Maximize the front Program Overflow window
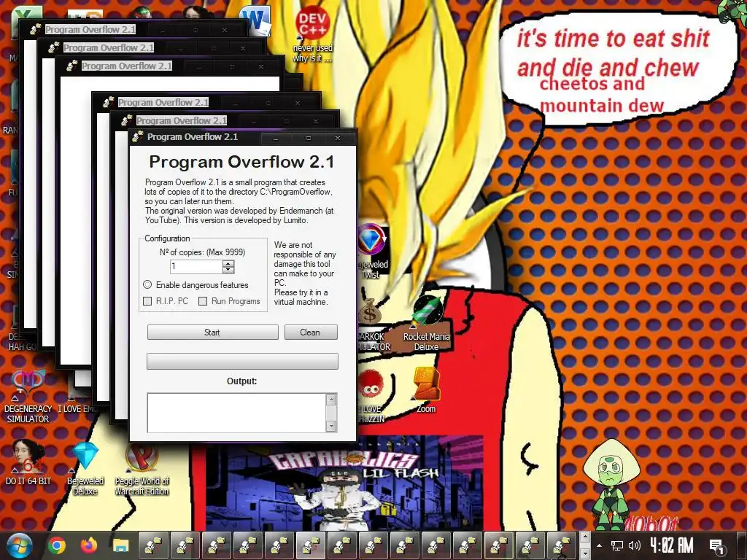Screen dimensions: 747x560 [x=309, y=138]
